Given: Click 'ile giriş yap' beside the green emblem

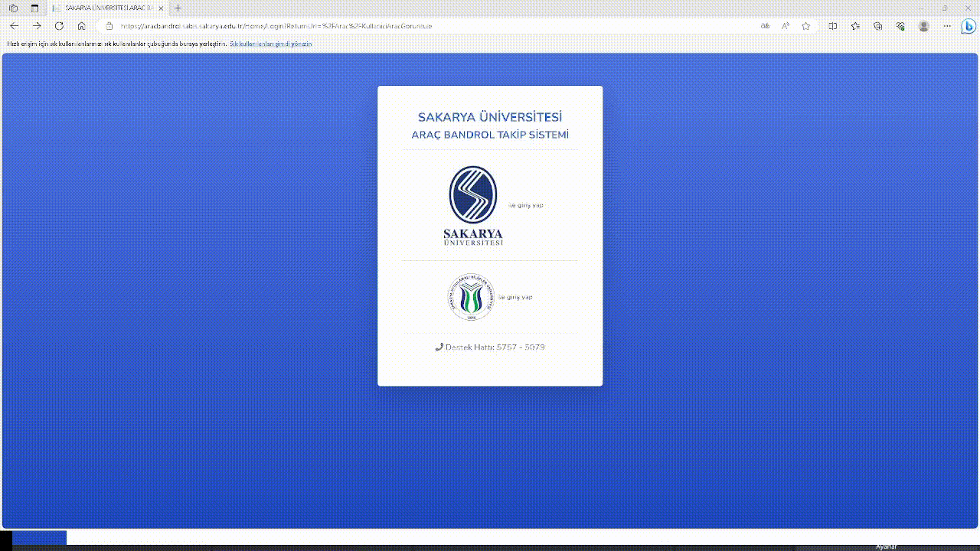Looking at the screenshot, I should click(x=515, y=297).
